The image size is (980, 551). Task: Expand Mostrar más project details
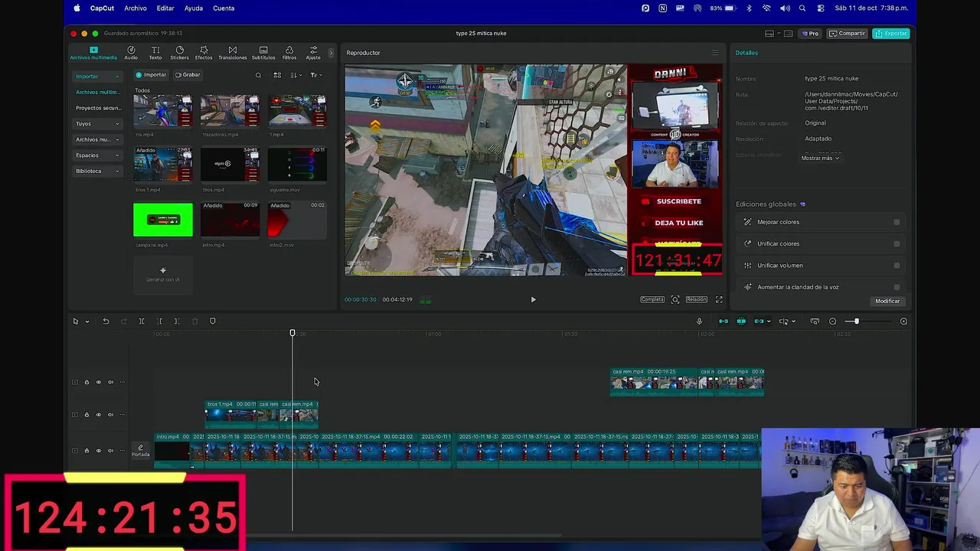(x=820, y=158)
